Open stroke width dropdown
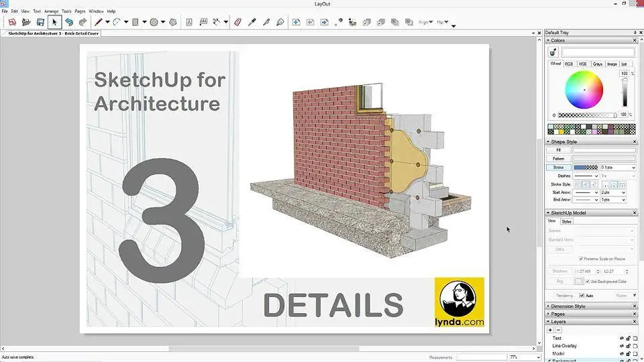Image resolution: width=644 pixels, height=362 pixels. pyautogui.click(x=633, y=168)
